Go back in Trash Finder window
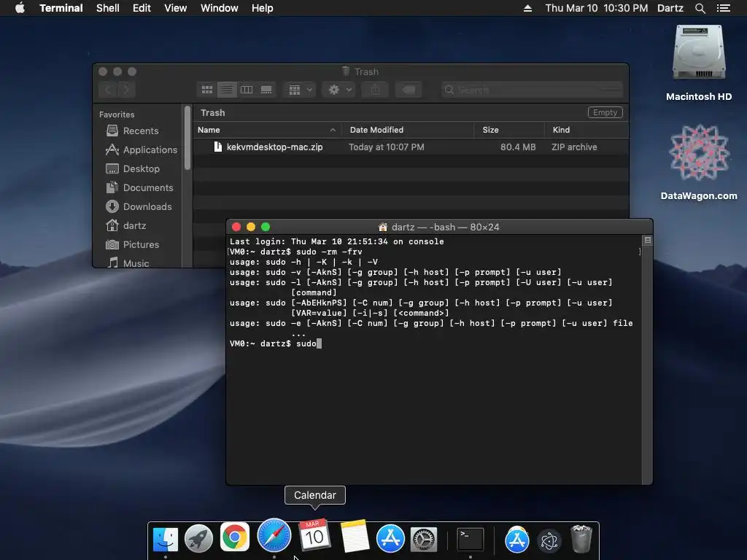Image resolution: width=747 pixels, height=560 pixels. tap(108, 90)
